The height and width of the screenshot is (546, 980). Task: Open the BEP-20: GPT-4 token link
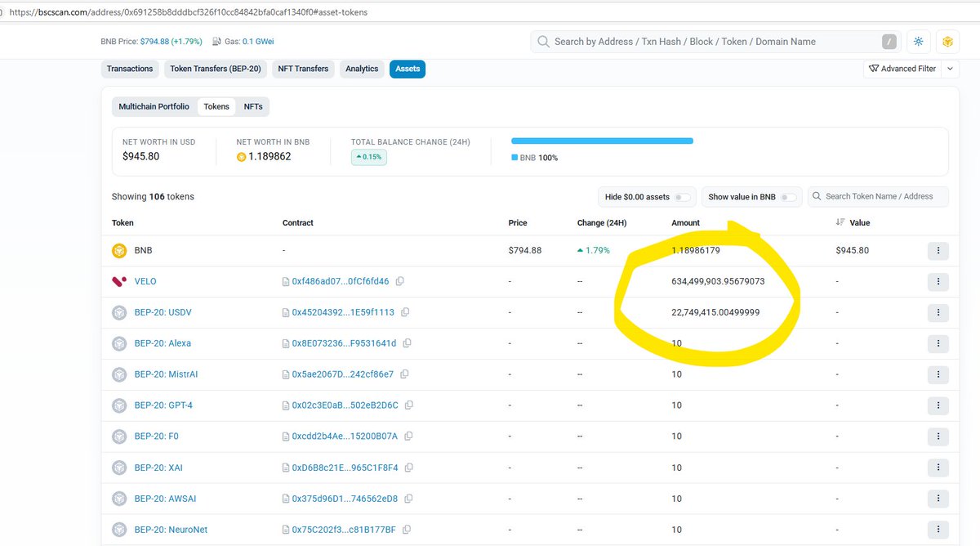(163, 405)
